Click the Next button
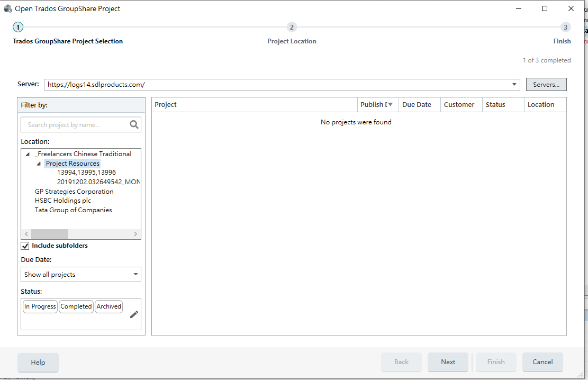588x380 pixels. tap(448, 362)
